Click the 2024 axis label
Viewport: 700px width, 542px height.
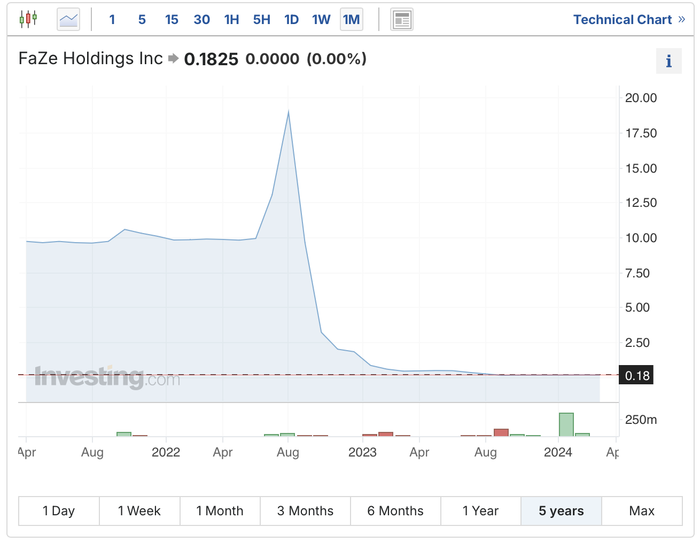pos(558,452)
